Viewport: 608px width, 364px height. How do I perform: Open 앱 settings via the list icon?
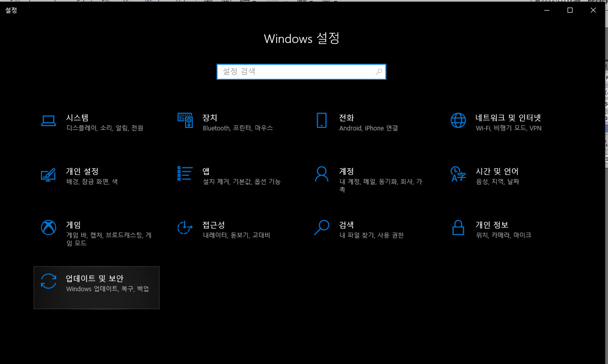tap(185, 174)
